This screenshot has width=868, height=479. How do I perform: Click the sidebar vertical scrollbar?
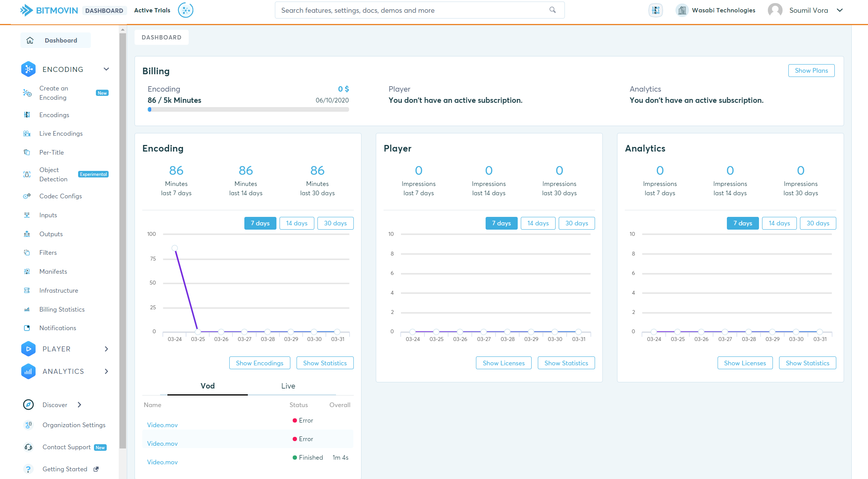(123, 240)
